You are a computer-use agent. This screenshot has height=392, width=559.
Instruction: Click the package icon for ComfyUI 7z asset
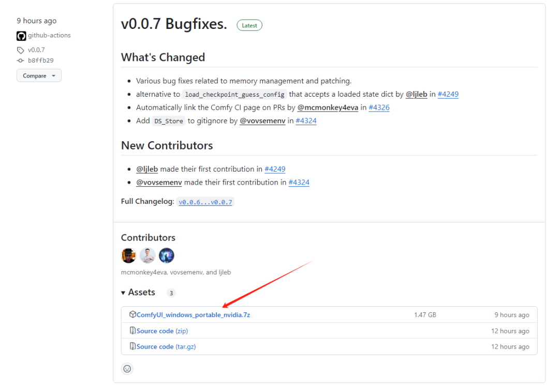[133, 314]
